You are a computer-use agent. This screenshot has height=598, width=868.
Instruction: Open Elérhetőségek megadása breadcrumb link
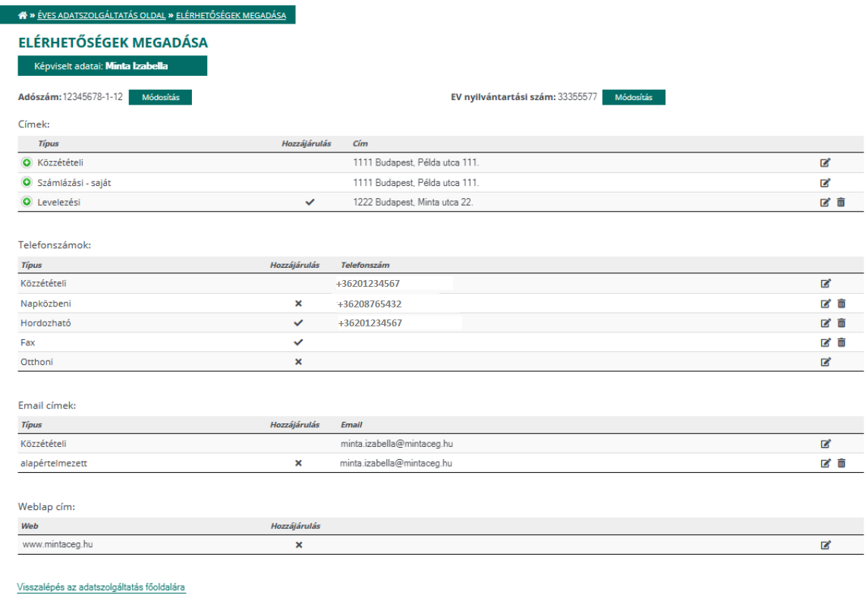(x=231, y=15)
